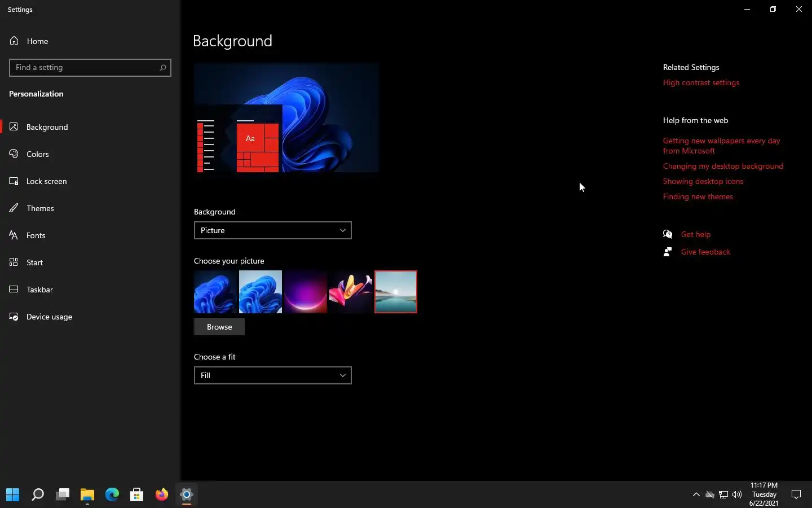Image resolution: width=812 pixels, height=508 pixels.
Task: Click the Fonts icon in sidebar
Action: pyautogui.click(x=14, y=235)
